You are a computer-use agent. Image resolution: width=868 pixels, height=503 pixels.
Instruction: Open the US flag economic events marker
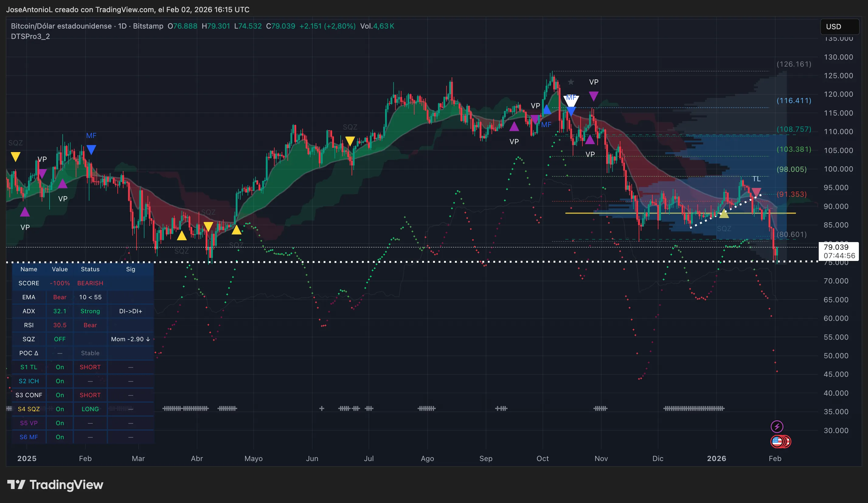click(x=778, y=442)
